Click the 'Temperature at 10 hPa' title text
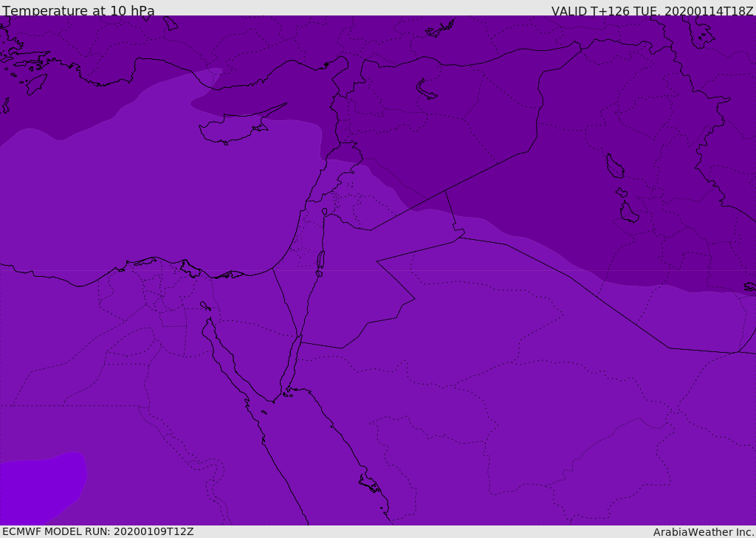 78,10
